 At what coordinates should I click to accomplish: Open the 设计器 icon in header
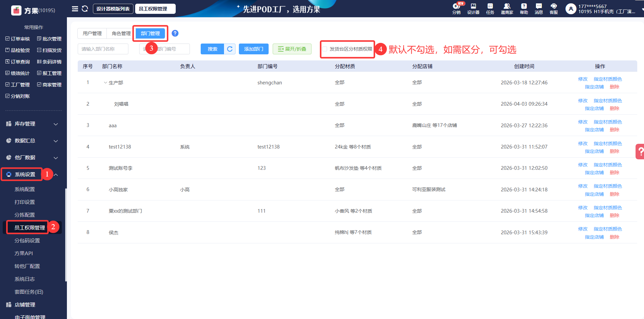tap(473, 8)
